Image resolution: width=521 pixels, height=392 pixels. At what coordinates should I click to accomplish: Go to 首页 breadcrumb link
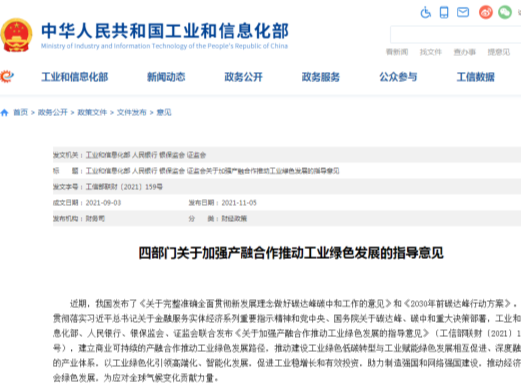[20, 112]
